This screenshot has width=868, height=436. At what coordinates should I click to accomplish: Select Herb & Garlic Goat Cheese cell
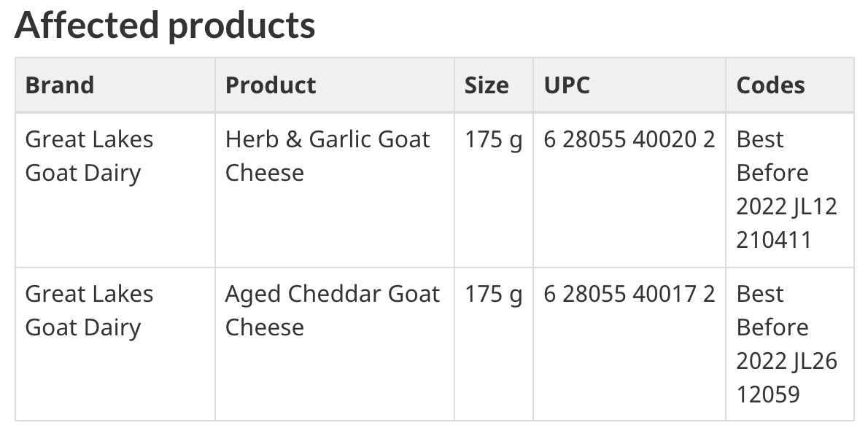[x=328, y=156]
